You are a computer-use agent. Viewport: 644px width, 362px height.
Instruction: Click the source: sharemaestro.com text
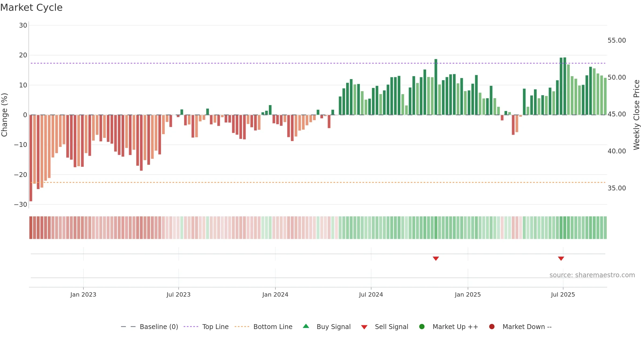pos(592,275)
